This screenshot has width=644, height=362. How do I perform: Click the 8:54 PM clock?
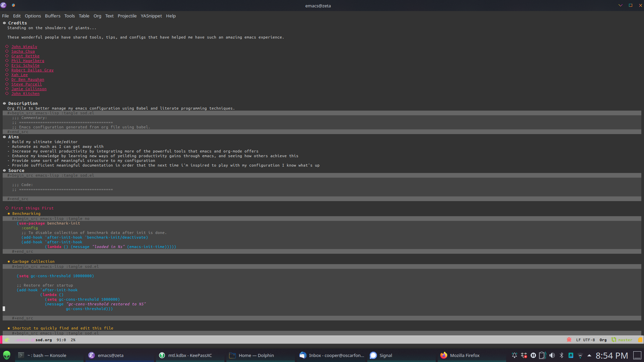tap(611, 355)
